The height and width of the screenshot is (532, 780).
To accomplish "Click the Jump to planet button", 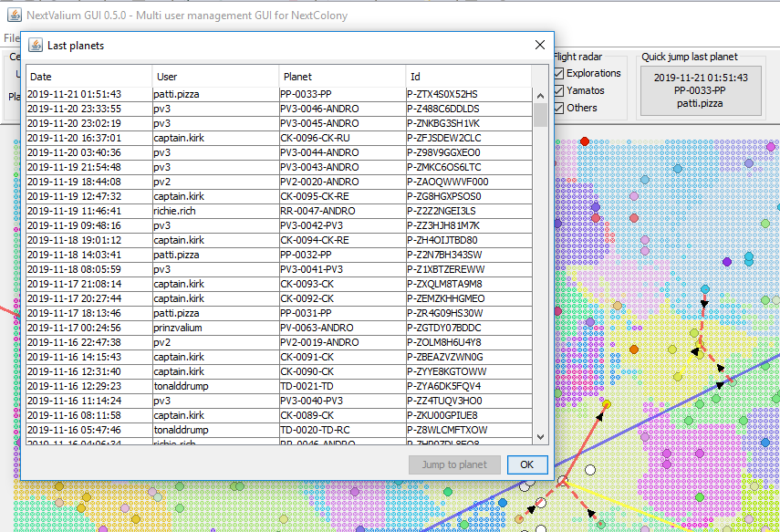I will point(454,464).
